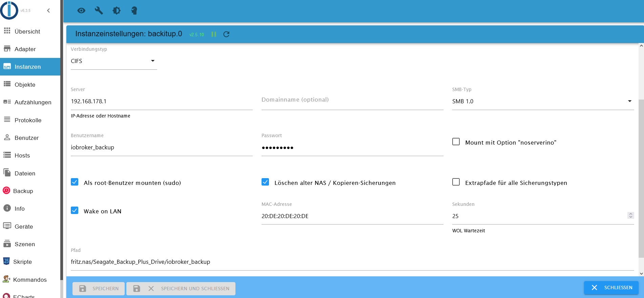Click the settings panel vertical scrollbar

(641, 179)
